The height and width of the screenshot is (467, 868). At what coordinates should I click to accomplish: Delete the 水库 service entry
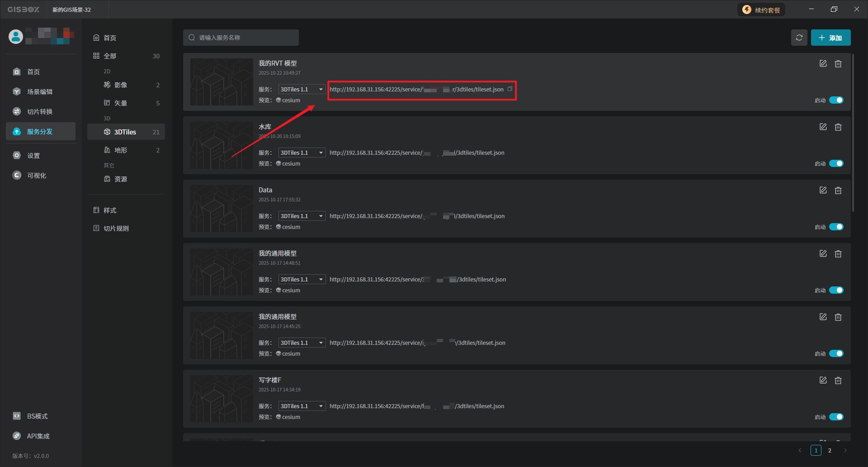[838, 127]
